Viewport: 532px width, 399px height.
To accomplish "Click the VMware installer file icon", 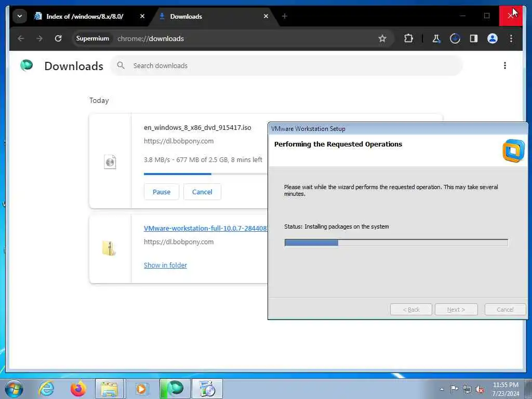I will 109,248.
